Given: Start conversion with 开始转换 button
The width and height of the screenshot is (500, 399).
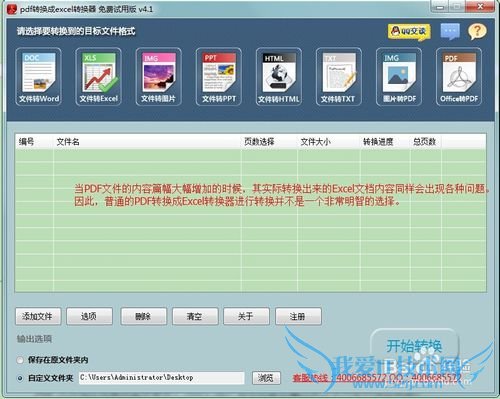Looking at the screenshot, I should point(414,347).
